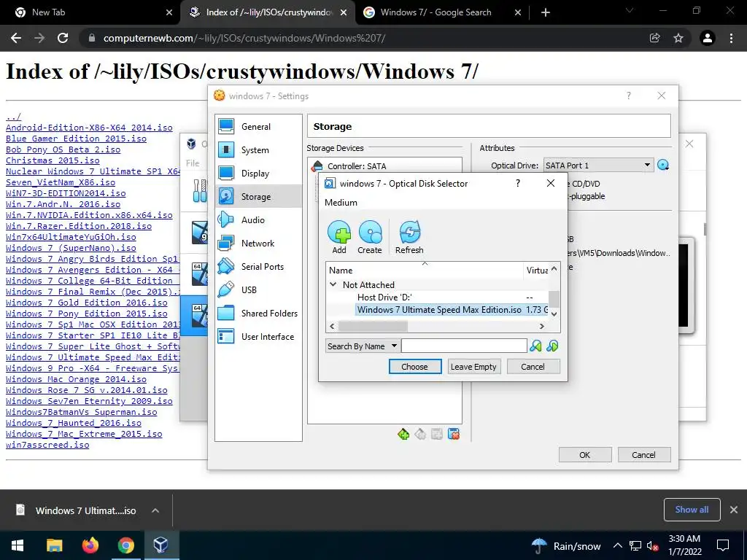Open Network settings category

(x=258, y=244)
